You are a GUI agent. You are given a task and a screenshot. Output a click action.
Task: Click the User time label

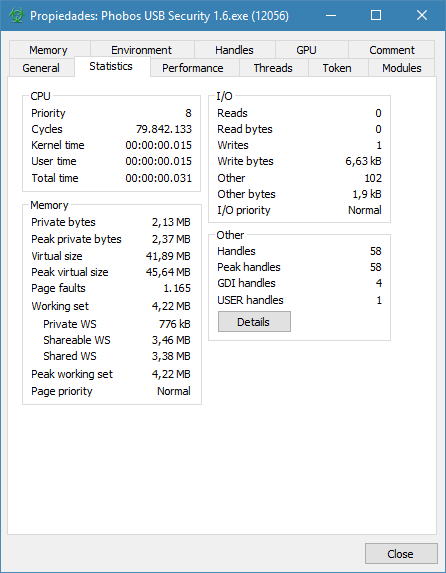coord(54,161)
